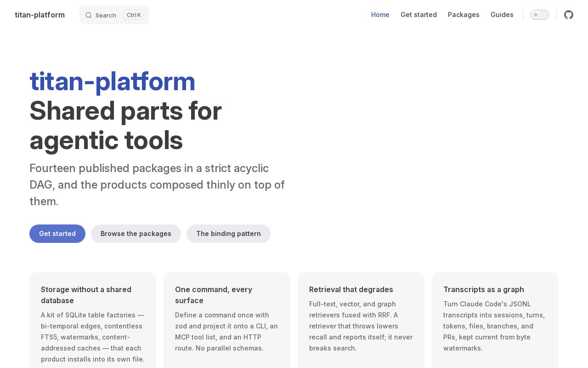The width and height of the screenshot is (588, 368).
Task: Click the 'Define a command once with zod' description
Action: 226,332
